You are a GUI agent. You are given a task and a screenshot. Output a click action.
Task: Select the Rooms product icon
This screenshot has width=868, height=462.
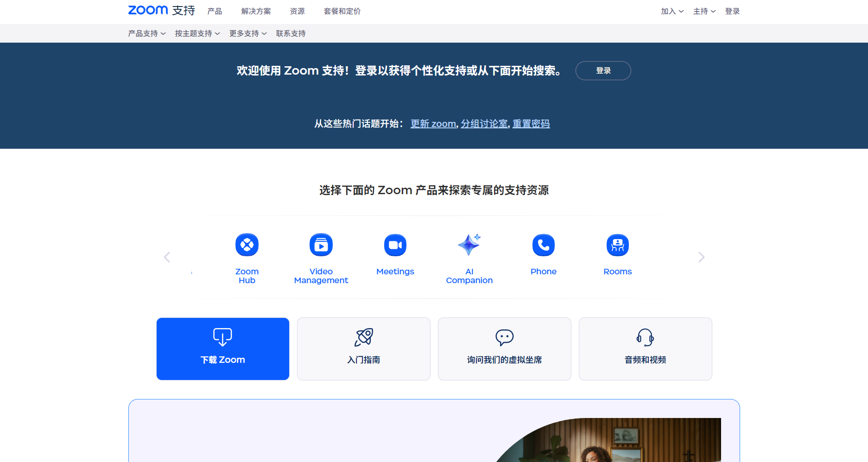coord(617,245)
